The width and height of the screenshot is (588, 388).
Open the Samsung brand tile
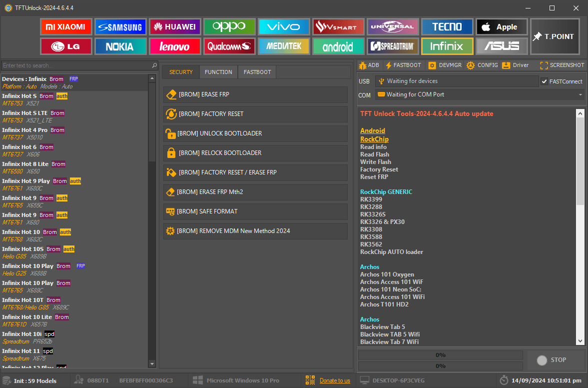click(x=120, y=27)
